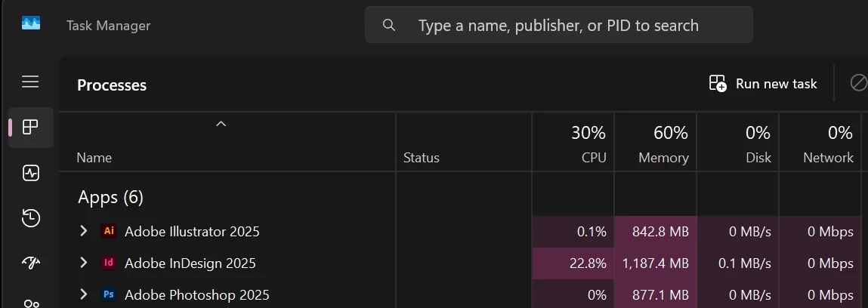
Task: Click the End task circle-slash icon
Action: point(858,83)
